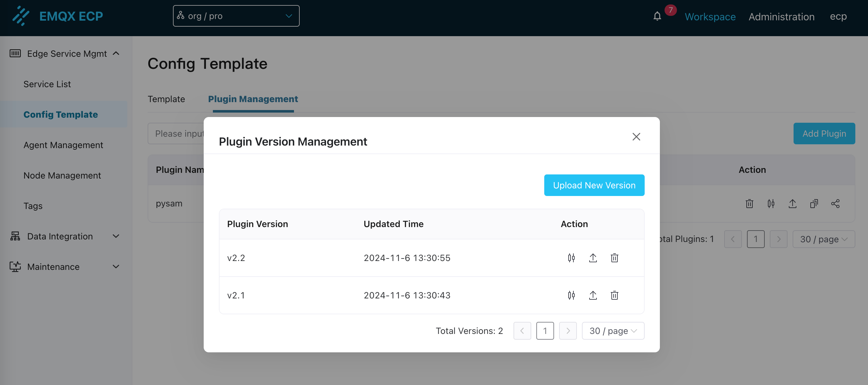
Task: Go to next page in version dialog
Action: (x=568, y=331)
